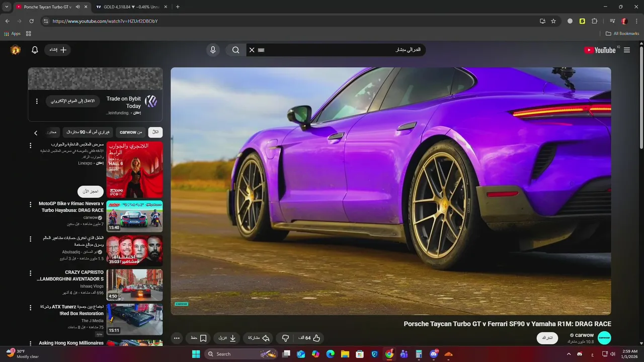This screenshot has height=362, width=644.
Task: Open the MotoGP Bike v Rimac Nevera title
Action: coord(71,207)
